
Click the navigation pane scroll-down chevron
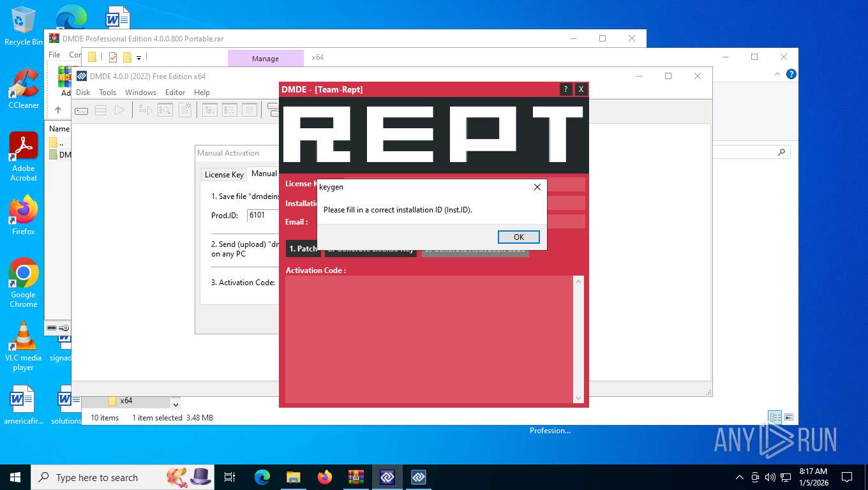tap(176, 404)
